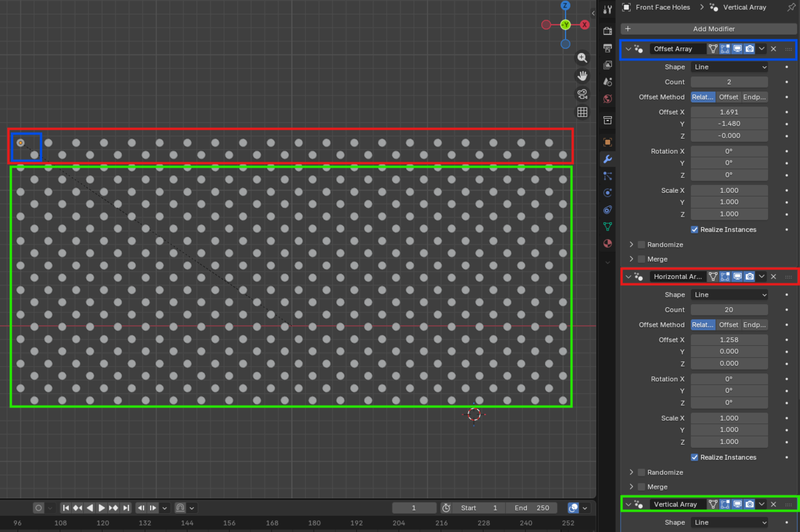Open the Material properties tab
The height and width of the screenshot is (532, 800).
607,244
